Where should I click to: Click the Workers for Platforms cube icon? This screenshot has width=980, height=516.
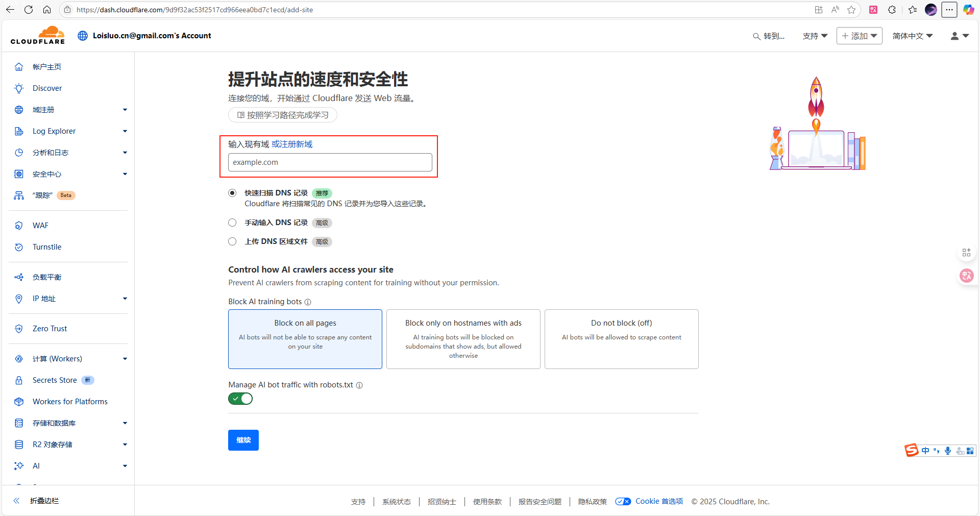[x=19, y=402]
